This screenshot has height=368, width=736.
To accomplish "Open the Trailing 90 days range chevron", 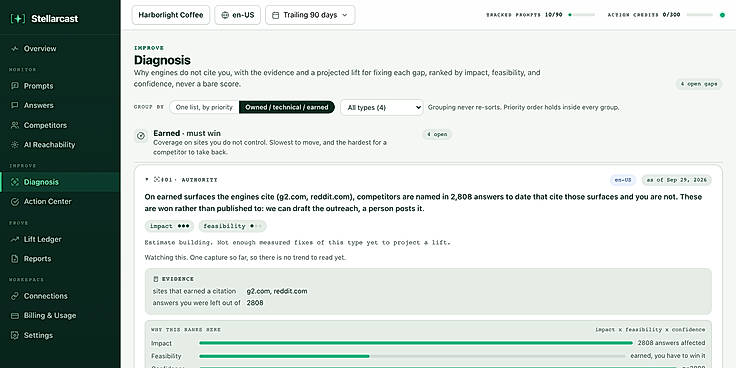I will (345, 15).
